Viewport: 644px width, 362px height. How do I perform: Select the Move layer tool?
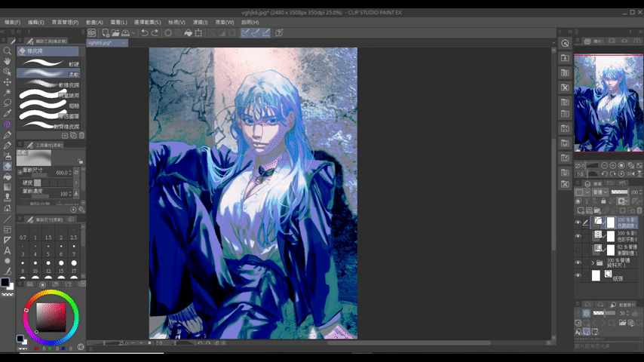click(x=7, y=82)
